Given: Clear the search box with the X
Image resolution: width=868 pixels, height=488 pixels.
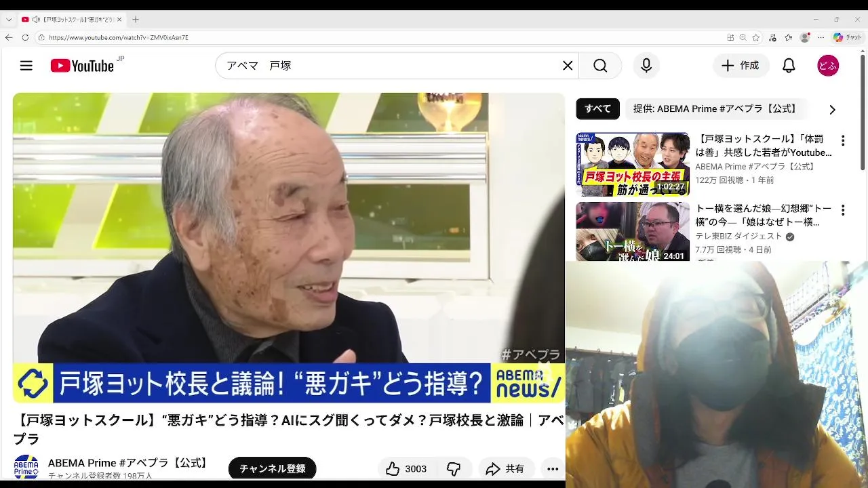Looking at the screenshot, I should click(568, 66).
